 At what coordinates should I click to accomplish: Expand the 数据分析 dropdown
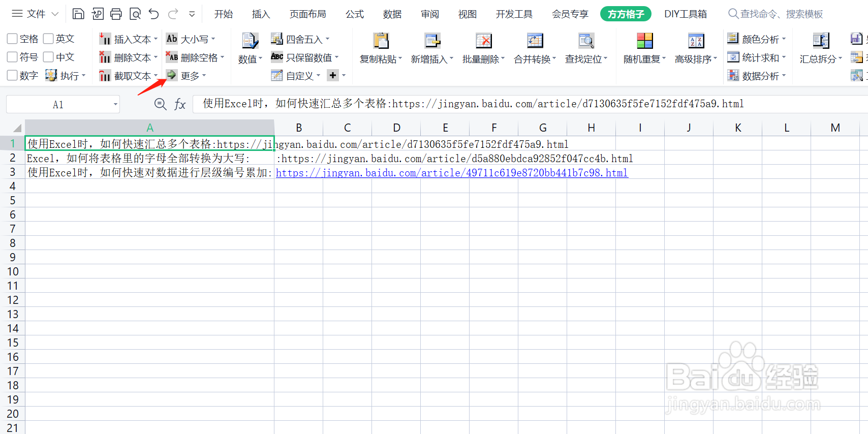point(784,76)
